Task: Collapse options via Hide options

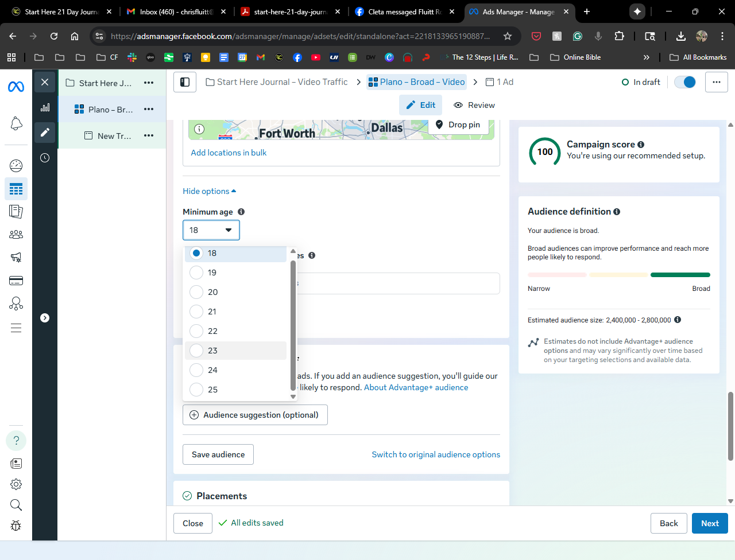Action: click(x=209, y=191)
